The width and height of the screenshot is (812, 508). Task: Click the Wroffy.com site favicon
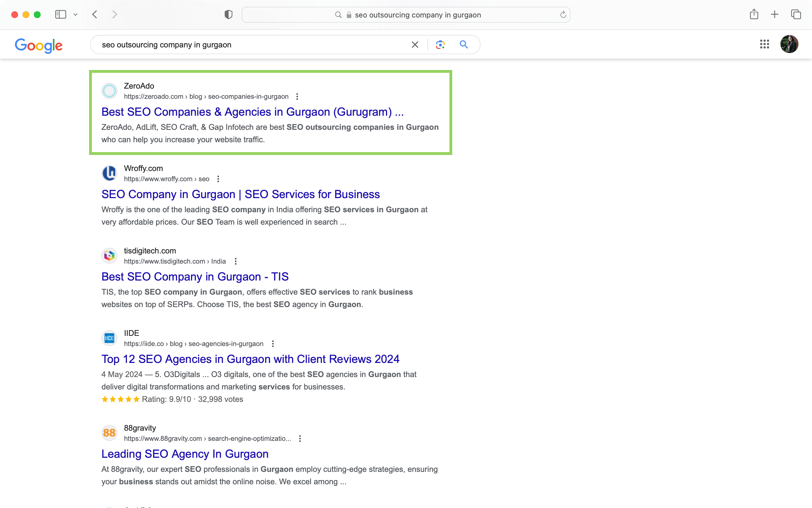109,173
